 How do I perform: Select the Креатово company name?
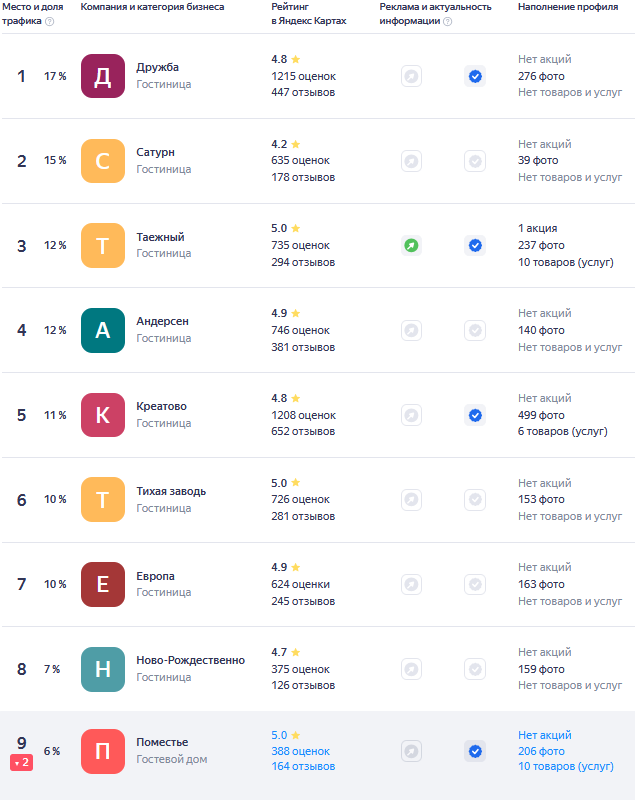click(x=162, y=406)
